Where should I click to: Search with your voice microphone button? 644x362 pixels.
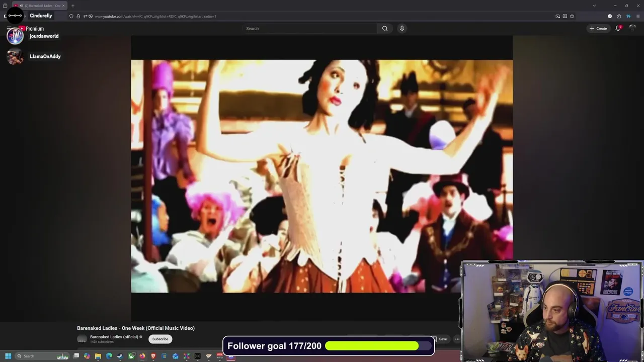401,29
